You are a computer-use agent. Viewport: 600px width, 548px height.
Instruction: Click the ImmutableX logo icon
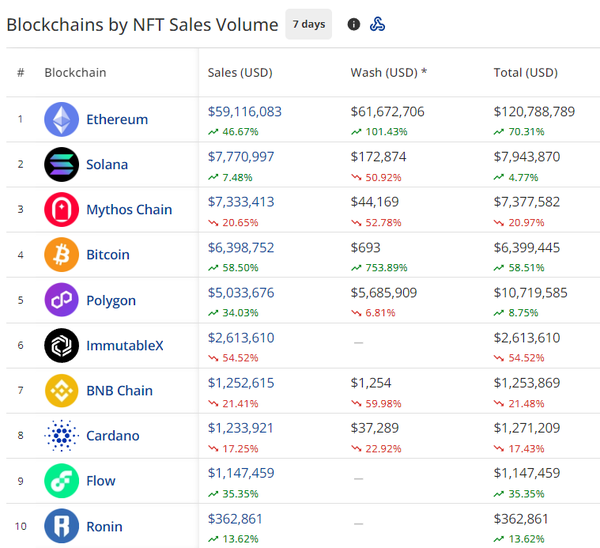[x=61, y=345]
